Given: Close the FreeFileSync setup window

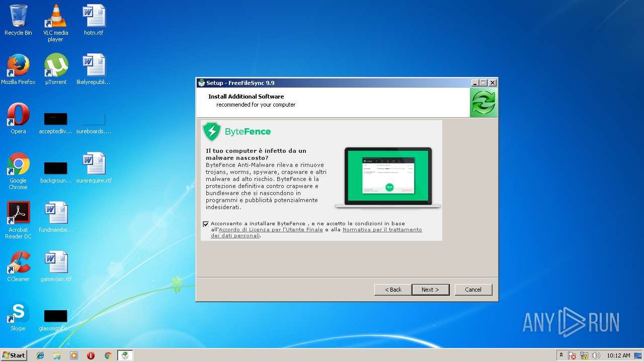Looking at the screenshot, I should tap(493, 83).
